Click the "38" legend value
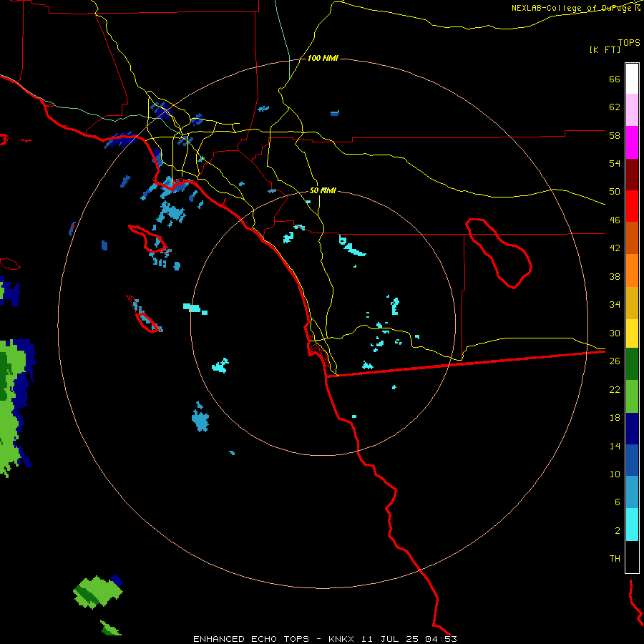This screenshot has height=644, width=644. 615,276
